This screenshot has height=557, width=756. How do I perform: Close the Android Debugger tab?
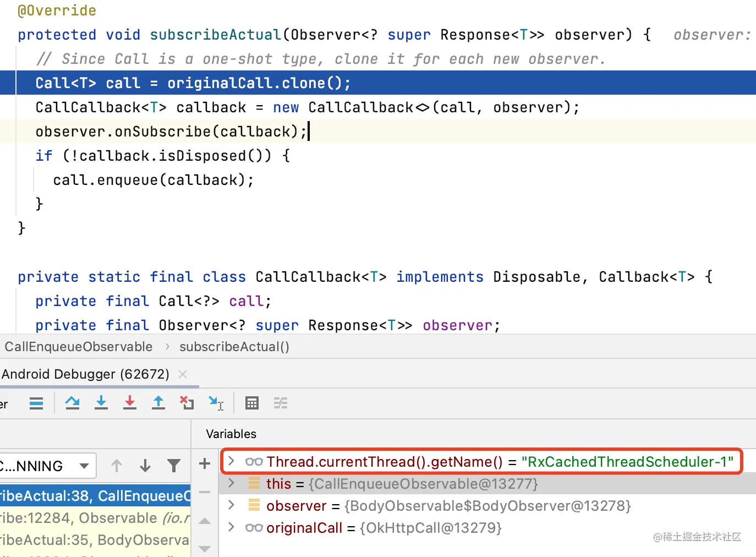[x=183, y=374]
